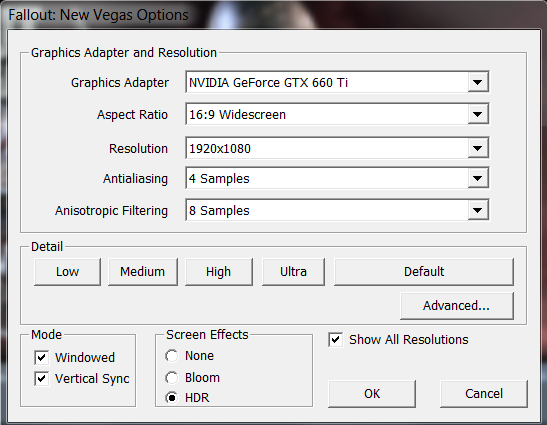The height and width of the screenshot is (425, 547).
Task: Apply the Ultra detail preset
Action: pyautogui.click(x=293, y=272)
